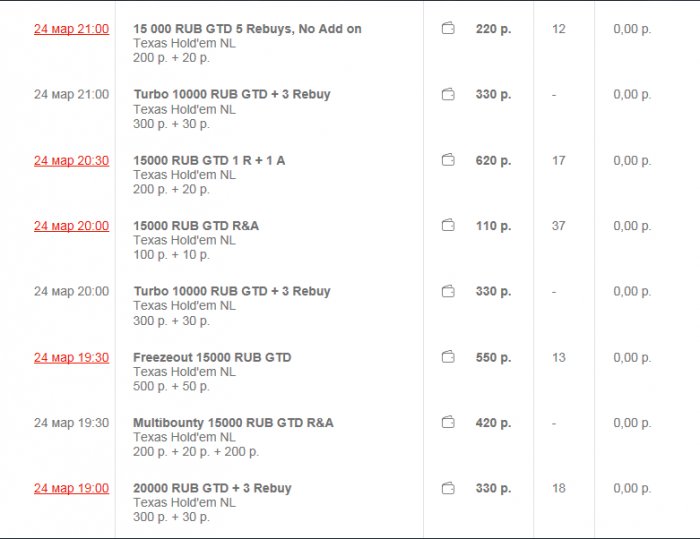Open the red "24 мар 19:30" date link
The width and height of the screenshot is (700, 539).
[x=71, y=357]
